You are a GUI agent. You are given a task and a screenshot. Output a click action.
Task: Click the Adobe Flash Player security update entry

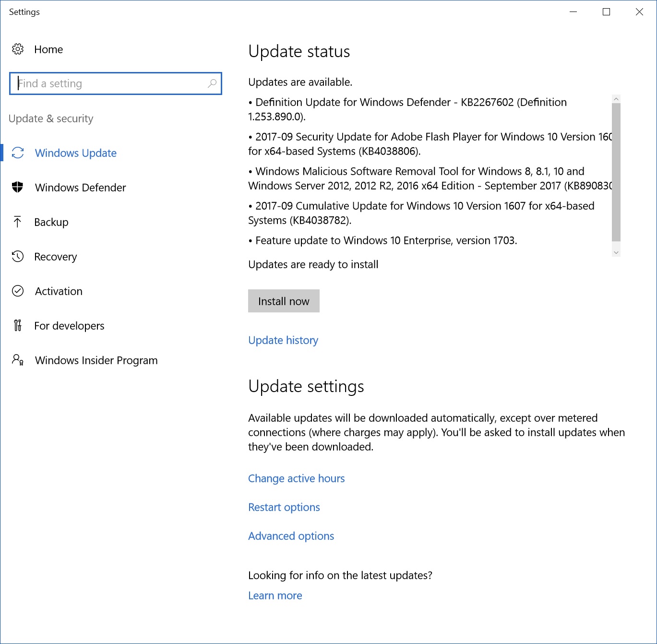coord(430,144)
